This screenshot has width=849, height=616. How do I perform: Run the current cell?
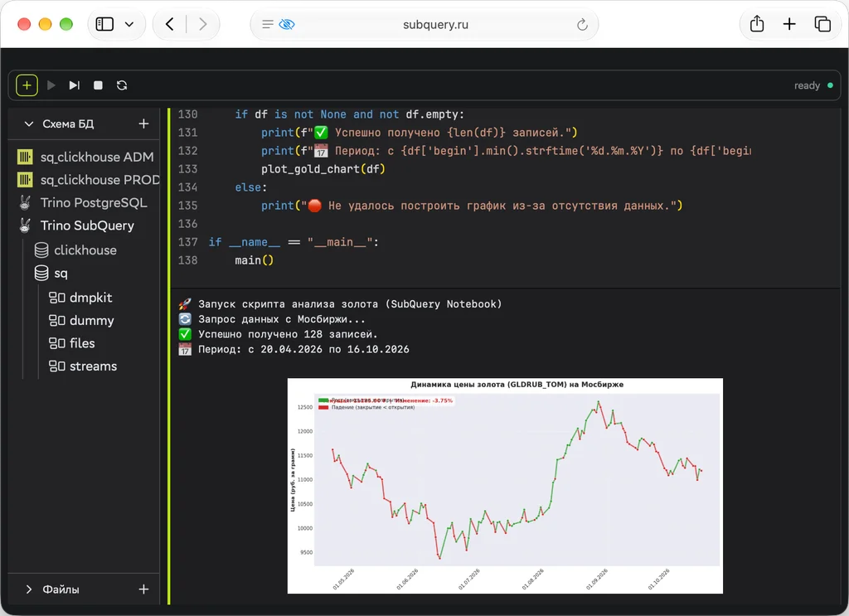[51, 85]
